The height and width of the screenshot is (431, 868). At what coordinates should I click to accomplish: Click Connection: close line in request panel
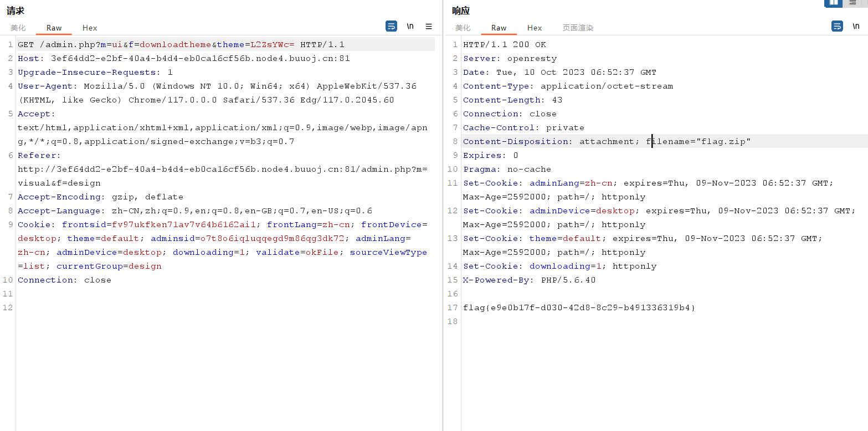(64, 280)
